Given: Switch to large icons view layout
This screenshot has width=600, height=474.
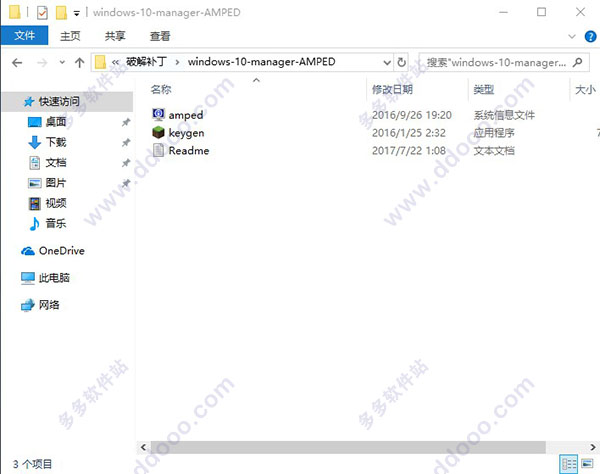Looking at the screenshot, I should (587, 464).
